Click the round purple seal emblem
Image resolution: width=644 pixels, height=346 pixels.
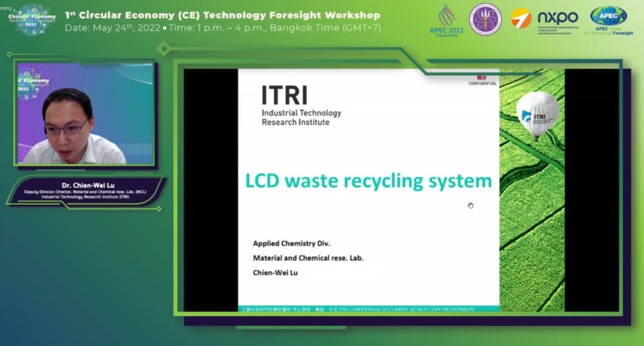(486, 20)
